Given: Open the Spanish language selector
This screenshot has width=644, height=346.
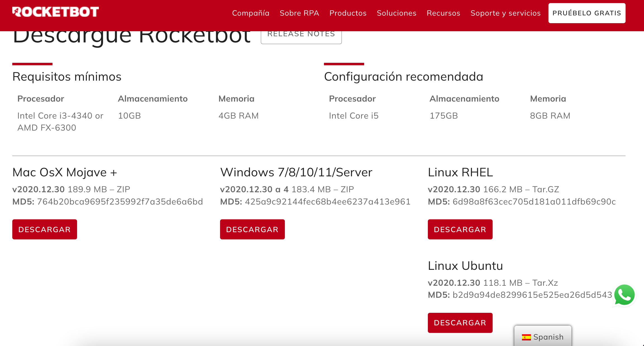Looking at the screenshot, I should 543,336.
